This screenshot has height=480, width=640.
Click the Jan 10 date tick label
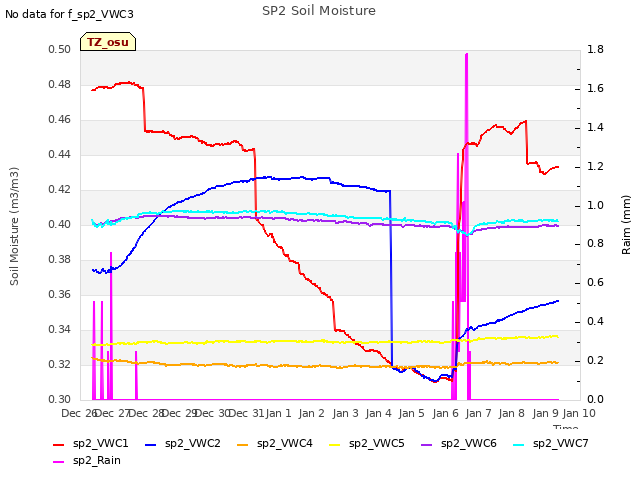[579, 414]
